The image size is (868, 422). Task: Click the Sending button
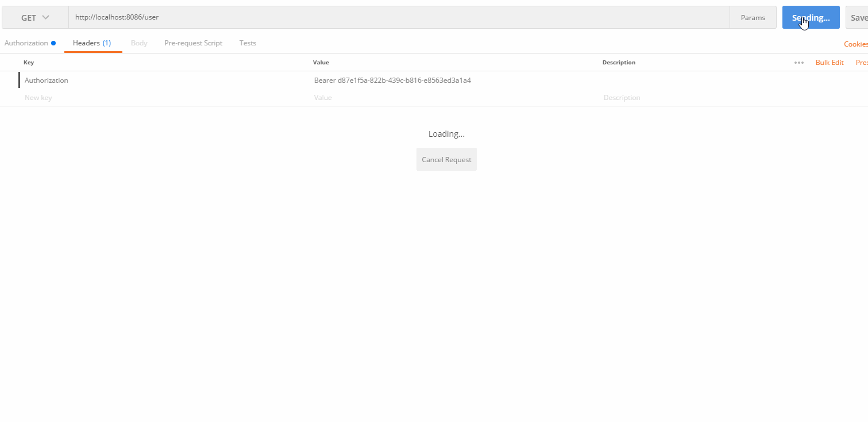(811, 17)
